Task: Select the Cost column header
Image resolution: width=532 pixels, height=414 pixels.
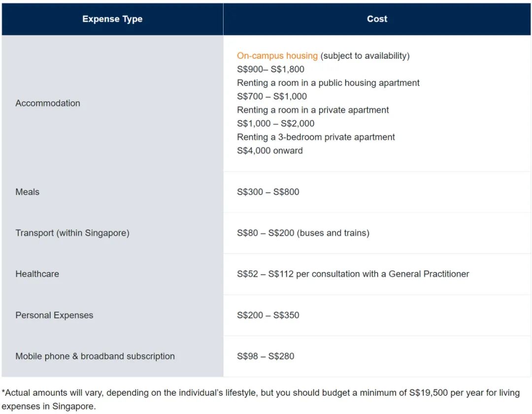Action: [377, 19]
